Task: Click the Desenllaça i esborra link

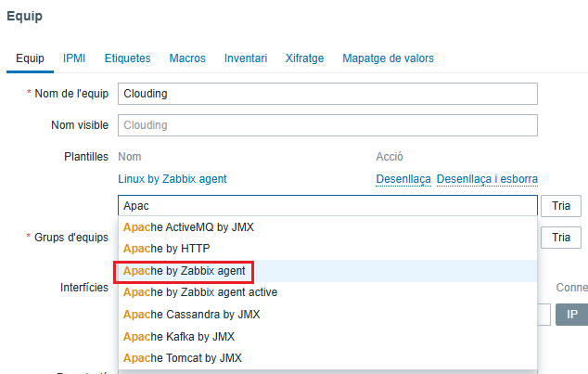Action: pyautogui.click(x=487, y=178)
